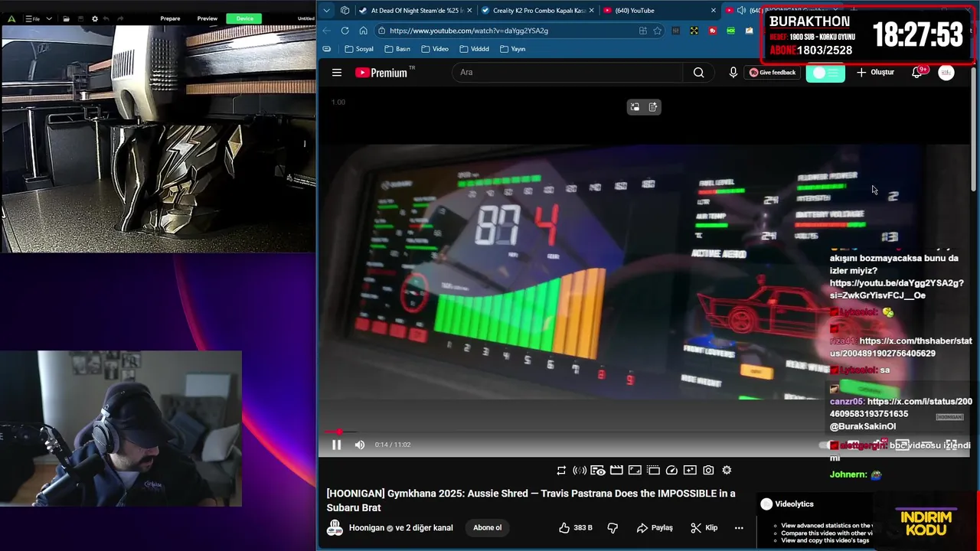
Task: Open the File menu in the slicer window
Action: pos(33,18)
